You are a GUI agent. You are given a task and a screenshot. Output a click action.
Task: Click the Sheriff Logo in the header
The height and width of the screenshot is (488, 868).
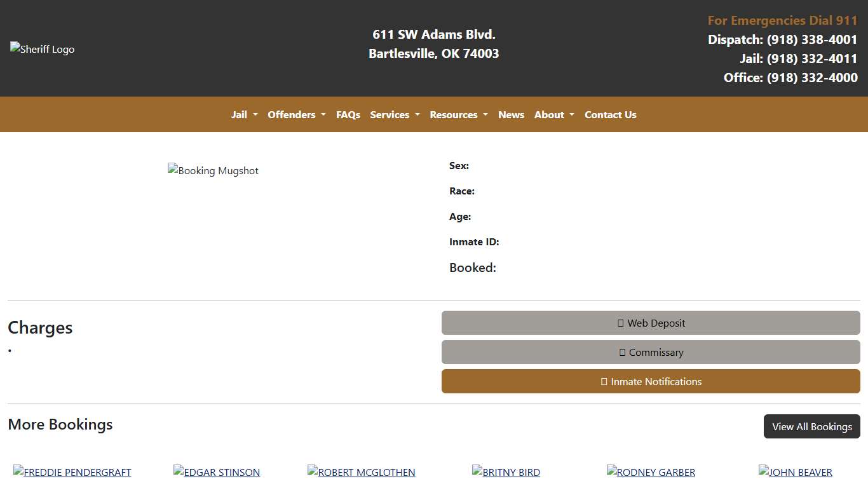click(42, 49)
